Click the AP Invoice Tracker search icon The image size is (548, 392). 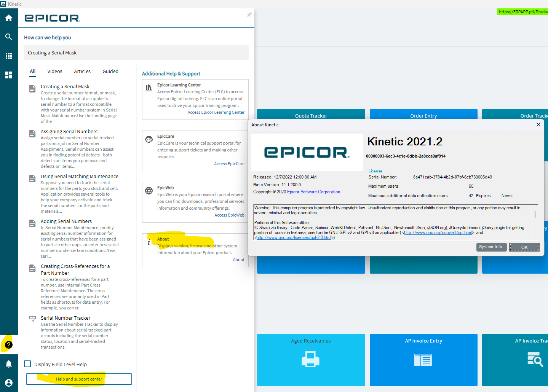535,359
